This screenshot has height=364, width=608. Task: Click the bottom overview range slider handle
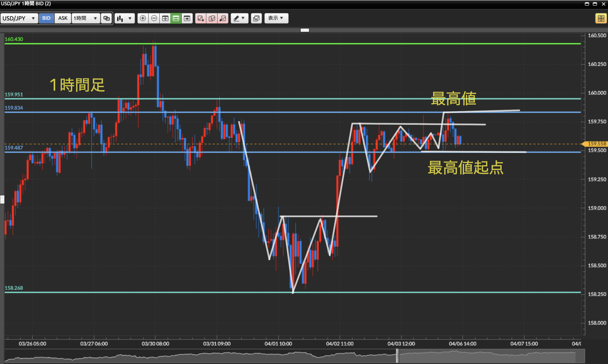tap(397, 356)
